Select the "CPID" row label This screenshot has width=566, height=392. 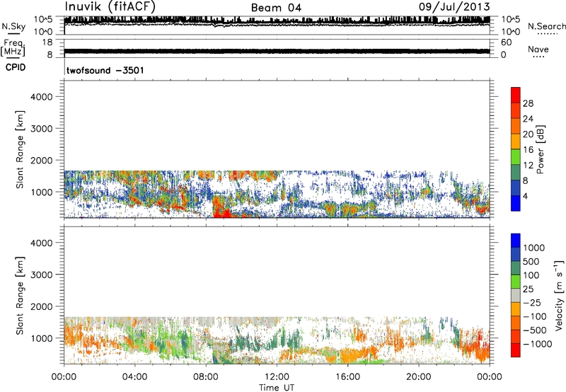(x=16, y=67)
